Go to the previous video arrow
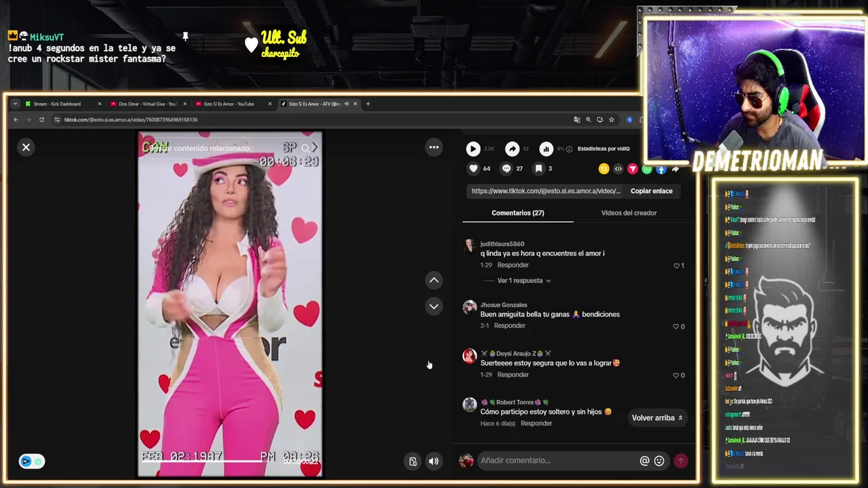The width and height of the screenshot is (868, 488). click(x=434, y=280)
